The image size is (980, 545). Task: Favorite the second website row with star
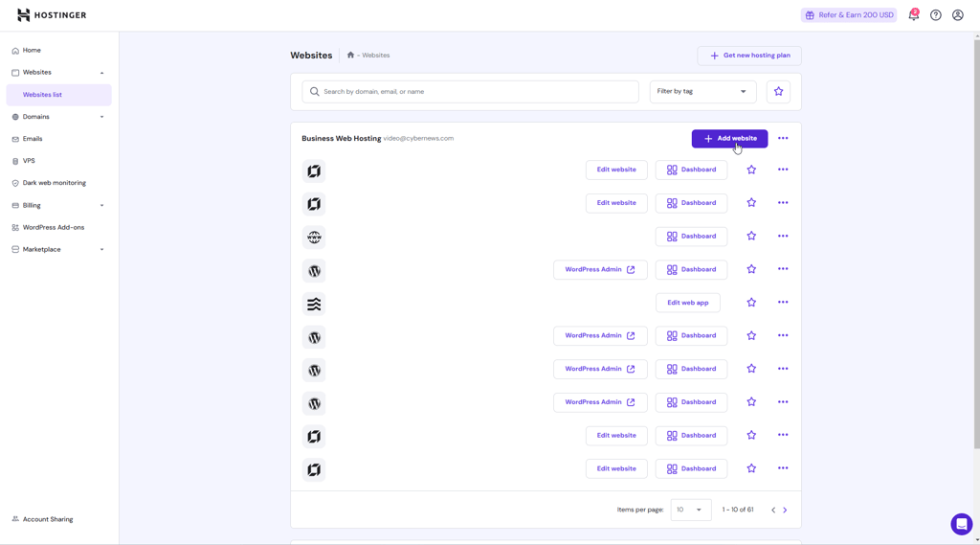tap(751, 203)
